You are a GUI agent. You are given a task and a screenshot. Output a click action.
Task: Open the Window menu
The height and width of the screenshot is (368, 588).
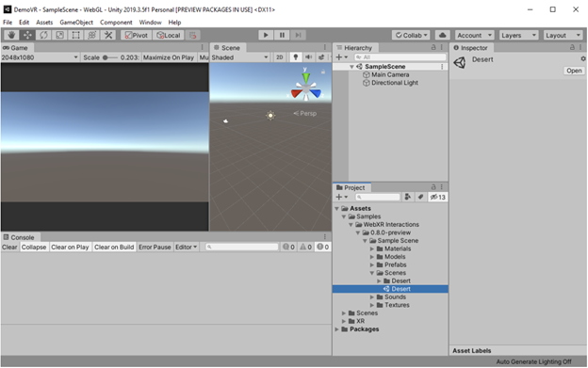click(150, 23)
